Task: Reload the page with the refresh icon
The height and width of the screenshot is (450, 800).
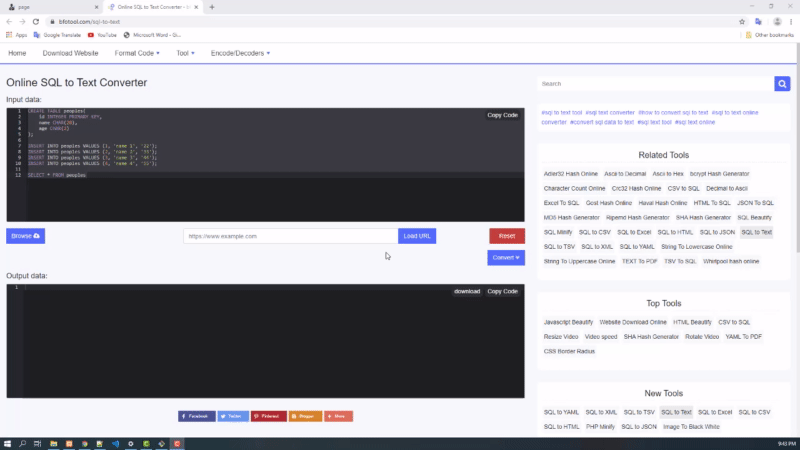Action: pos(37,21)
